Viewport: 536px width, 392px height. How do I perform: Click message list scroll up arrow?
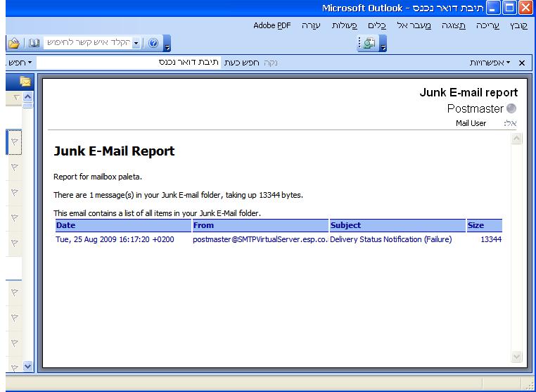(27, 97)
